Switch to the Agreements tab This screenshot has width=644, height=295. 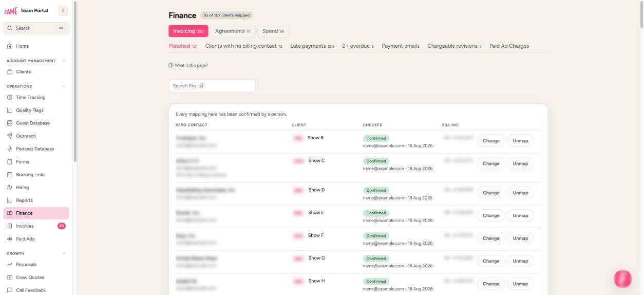pyautogui.click(x=233, y=31)
